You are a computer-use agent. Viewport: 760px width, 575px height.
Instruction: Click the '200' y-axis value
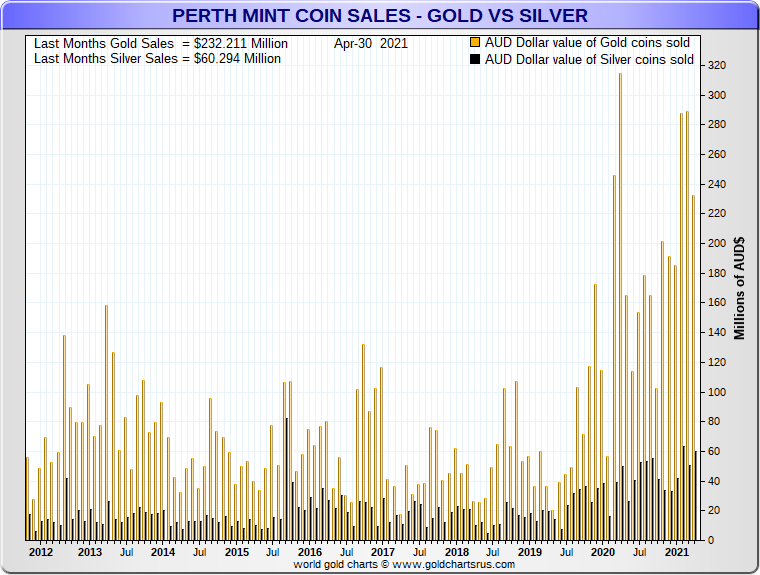click(x=717, y=243)
